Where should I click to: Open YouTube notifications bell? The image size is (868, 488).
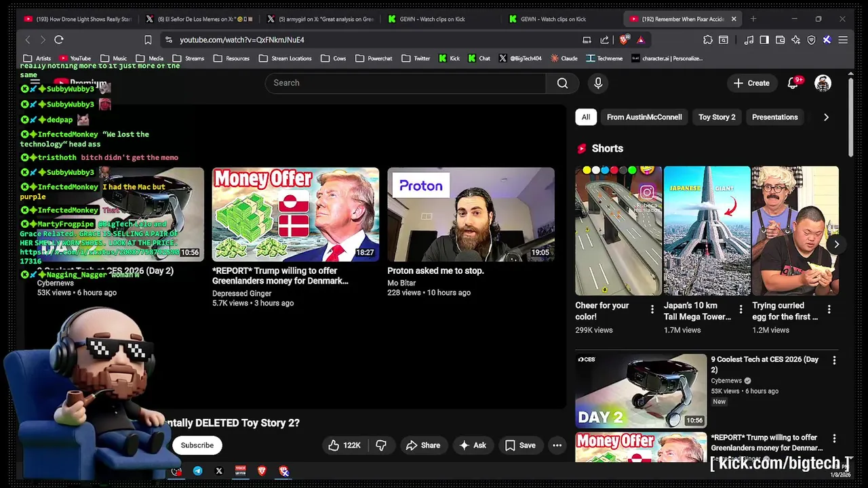(793, 83)
